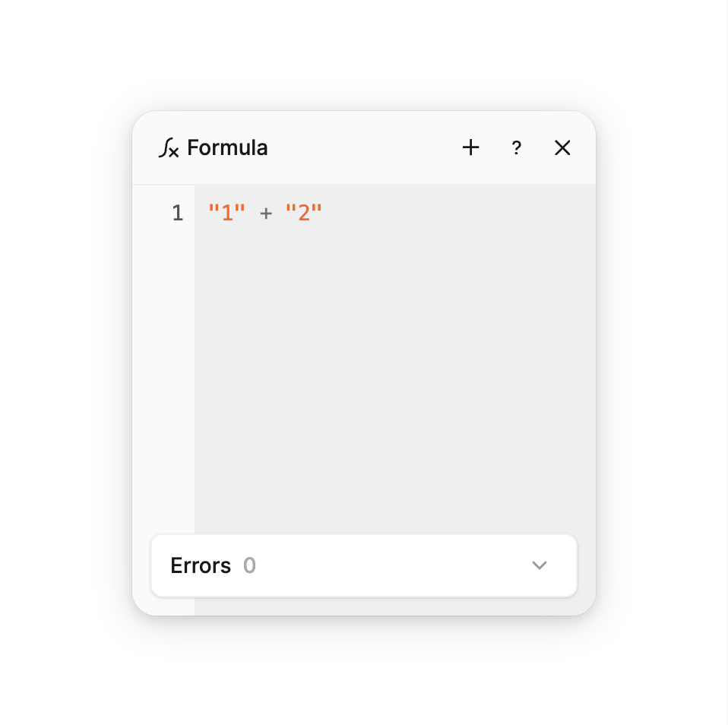Click the Formula title text

(228, 147)
